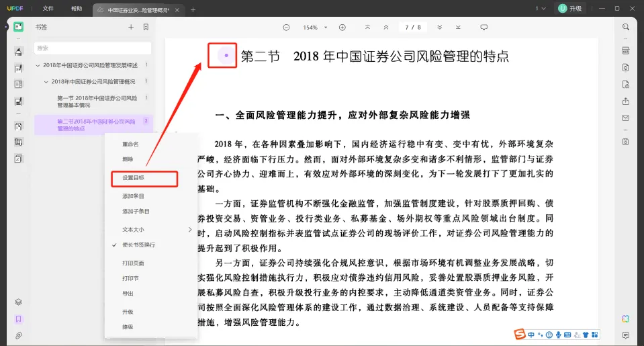Open the 154% zoom level dropdown
Viewport: 644px width, 346px height.
[314, 28]
